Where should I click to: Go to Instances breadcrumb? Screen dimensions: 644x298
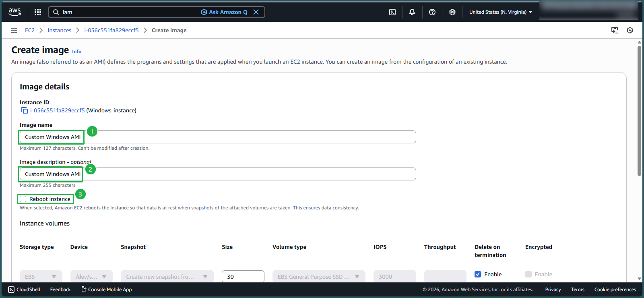point(59,30)
